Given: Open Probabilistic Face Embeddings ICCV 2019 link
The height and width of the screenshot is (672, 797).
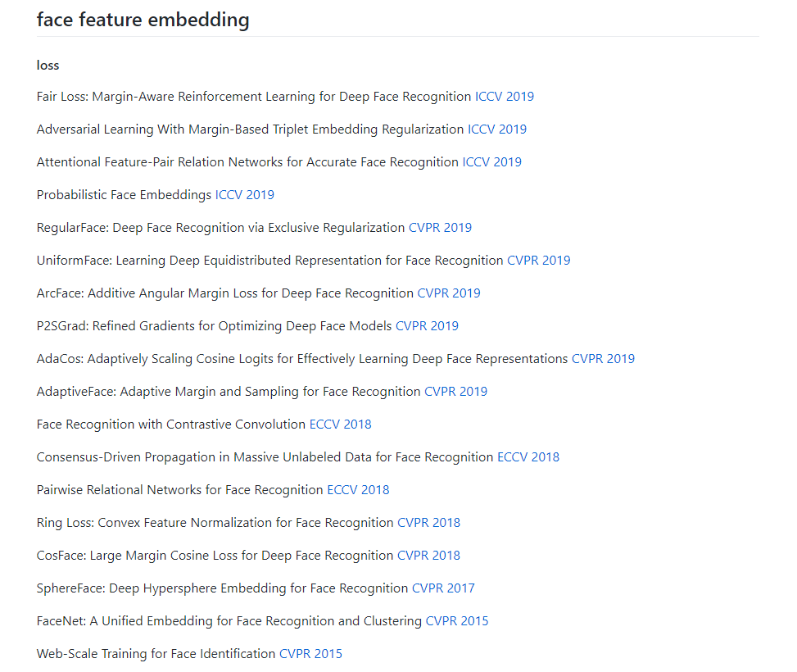Looking at the screenshot, I should (x=244, y=195).
